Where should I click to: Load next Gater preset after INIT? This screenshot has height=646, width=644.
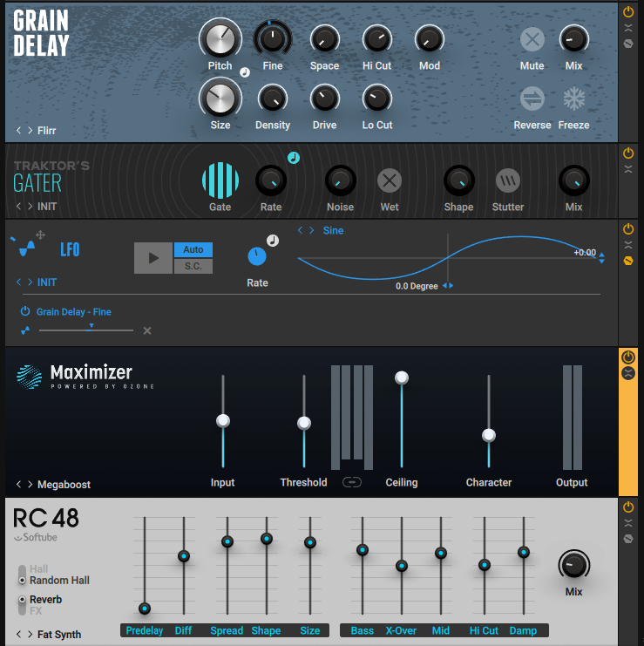point(30,206)
